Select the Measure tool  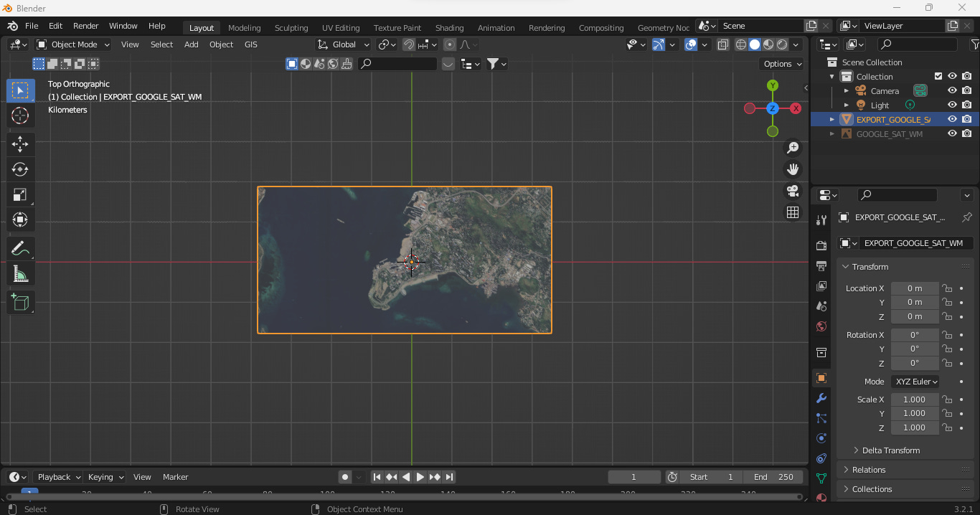21,273
